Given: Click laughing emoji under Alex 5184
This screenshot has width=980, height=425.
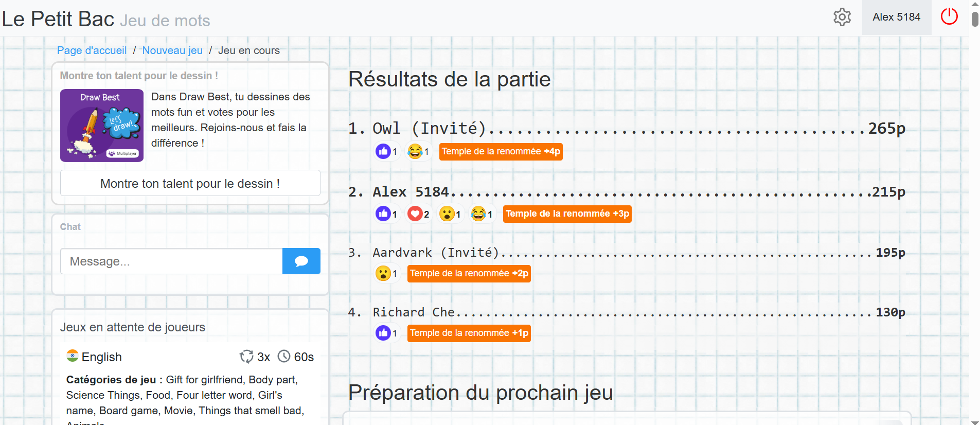Looking at the screenshot, I should click(x=483, y=214).
